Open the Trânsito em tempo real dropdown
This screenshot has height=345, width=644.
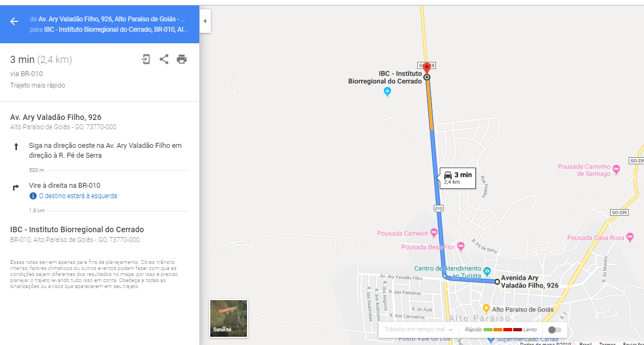[x=418, y=330]
